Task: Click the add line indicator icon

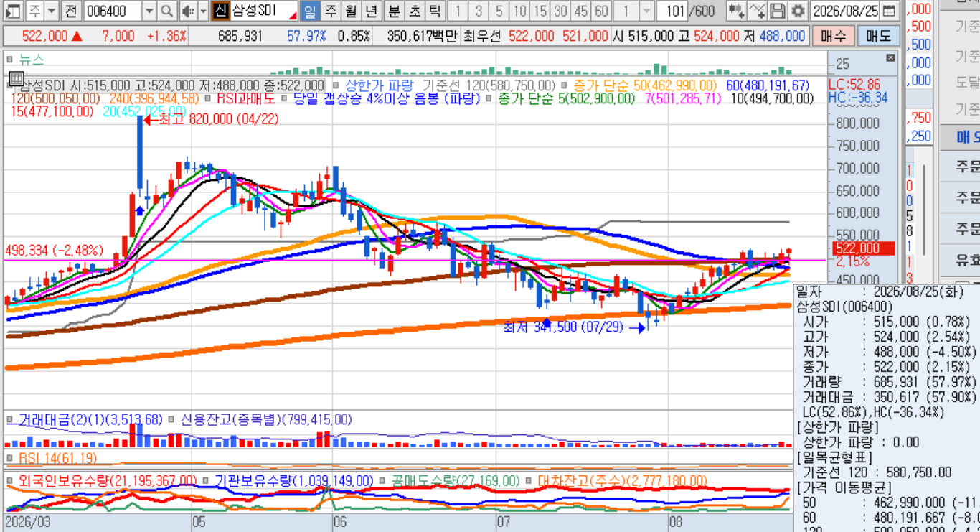Action: 757,11
